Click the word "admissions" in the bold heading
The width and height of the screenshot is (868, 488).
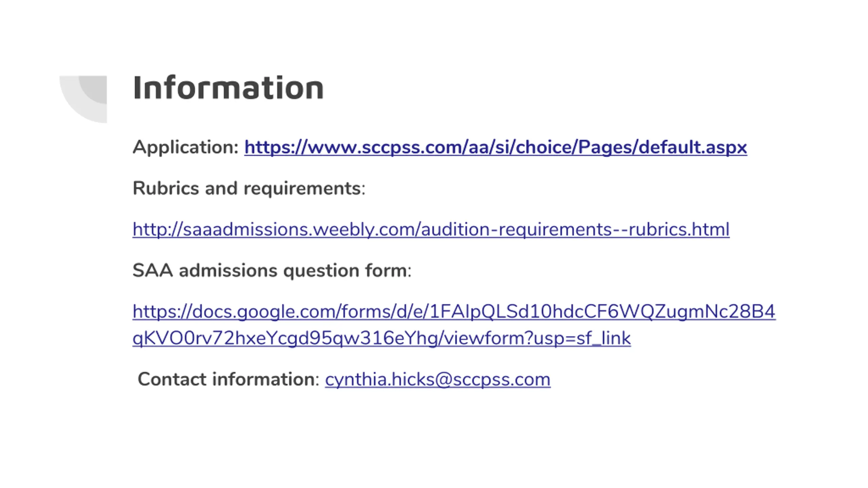(228, 271)
